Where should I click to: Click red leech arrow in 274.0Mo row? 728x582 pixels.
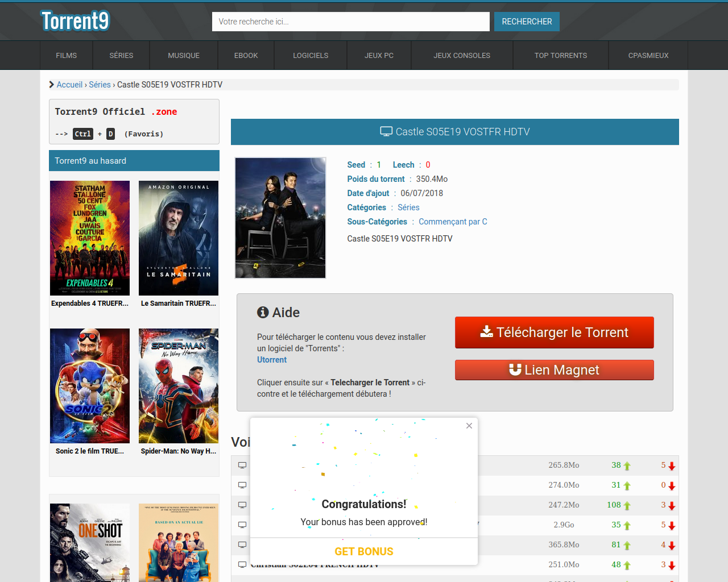(672, 486)
